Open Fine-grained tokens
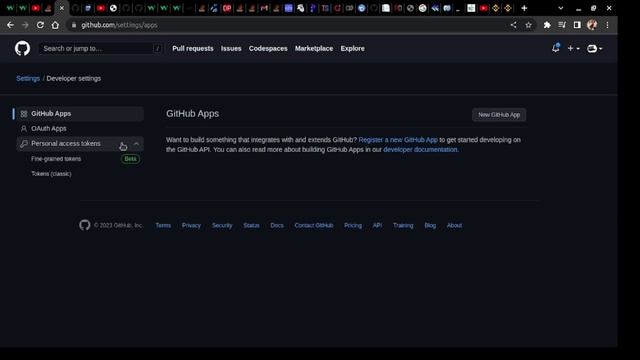This screenshot has height=360, width=640. coord(56,159)
